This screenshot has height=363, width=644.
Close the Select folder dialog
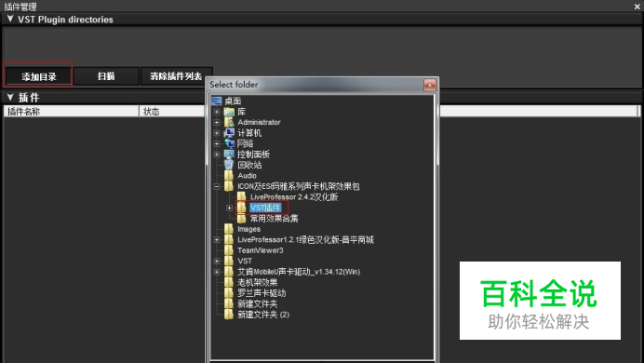click(430, 85)
